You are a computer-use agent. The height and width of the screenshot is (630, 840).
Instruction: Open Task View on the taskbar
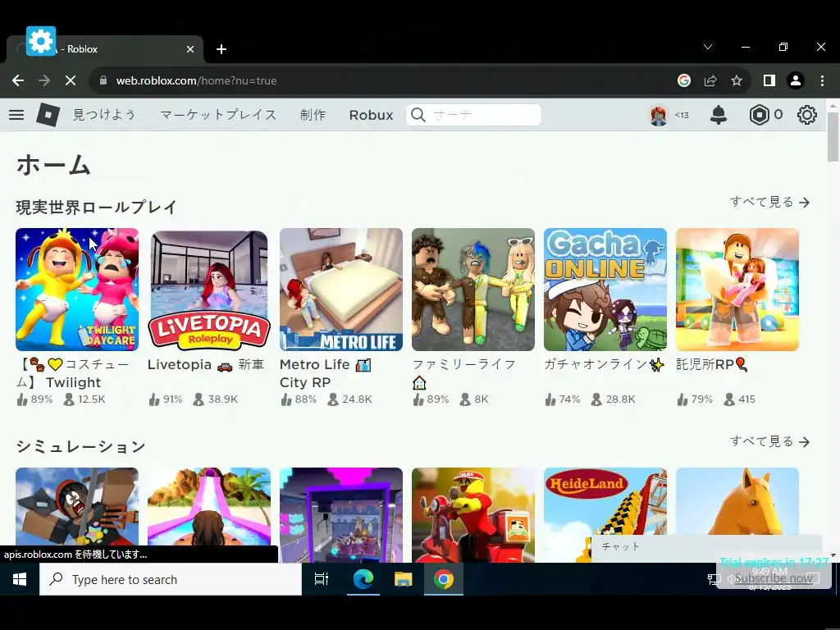(322, 579)
